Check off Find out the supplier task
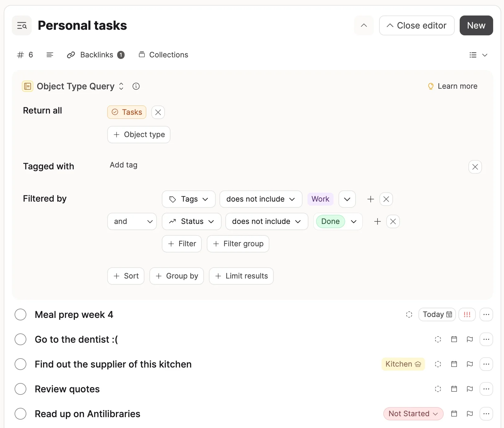The height and width of the screenshot is (428, 504). (20, 364)
